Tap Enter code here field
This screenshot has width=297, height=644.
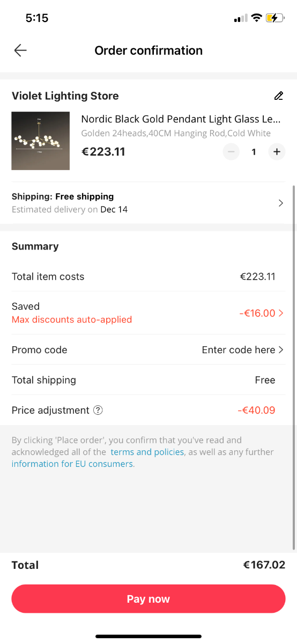tap(239, 350)
